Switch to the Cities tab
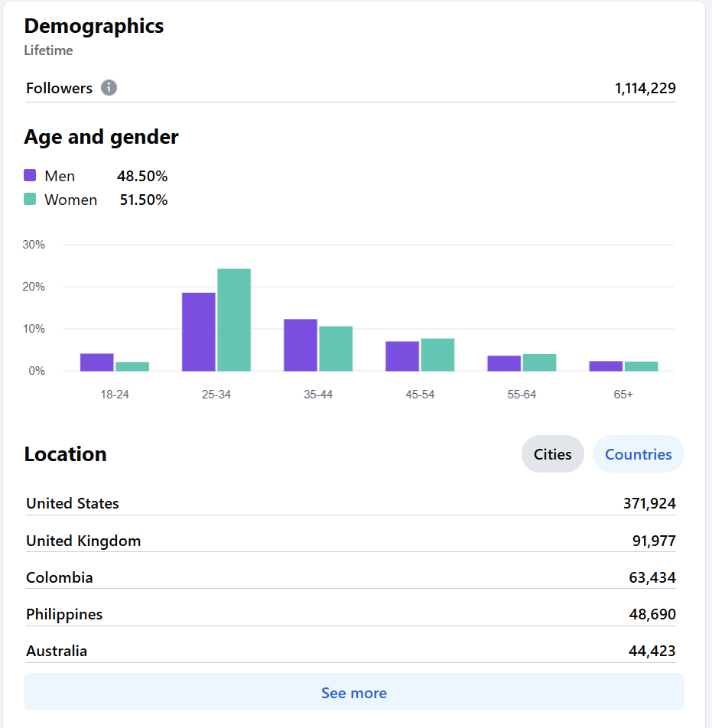The height and width of the screenshot is (728, 712). click(x=552, y=454)
